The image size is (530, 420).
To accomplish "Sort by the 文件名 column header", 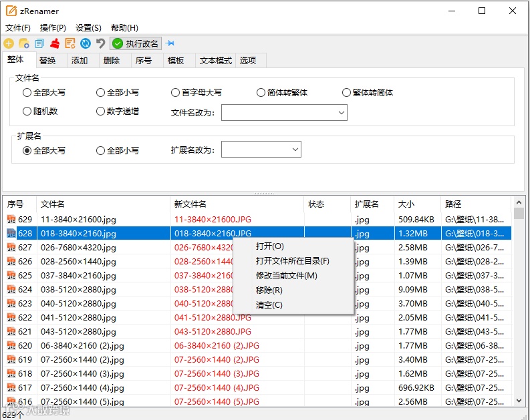I will [103, 204].
